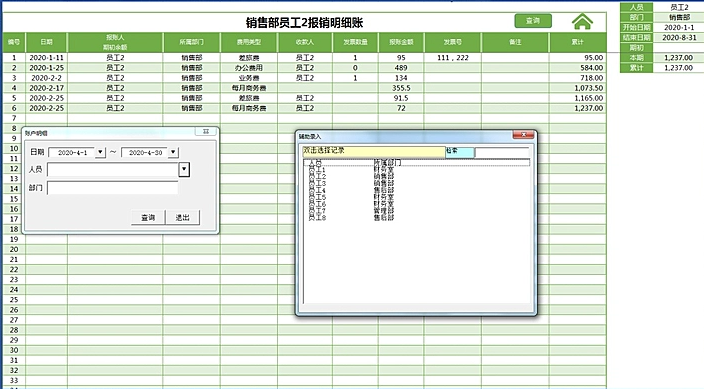Viewport: 704px width, 389px height.
Task: Close the 账户明细 dialog
Action: pyautogui.click(x=206, y=132)
